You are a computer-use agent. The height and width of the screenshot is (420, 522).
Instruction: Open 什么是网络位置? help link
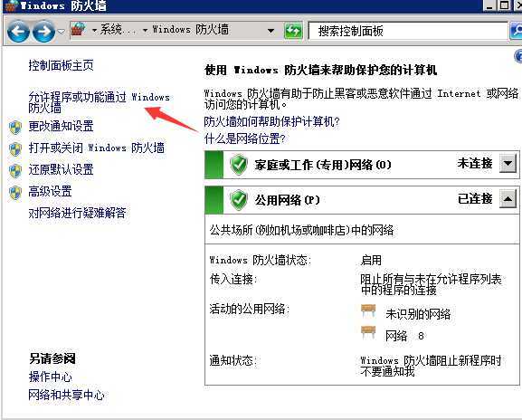[244, 138]
